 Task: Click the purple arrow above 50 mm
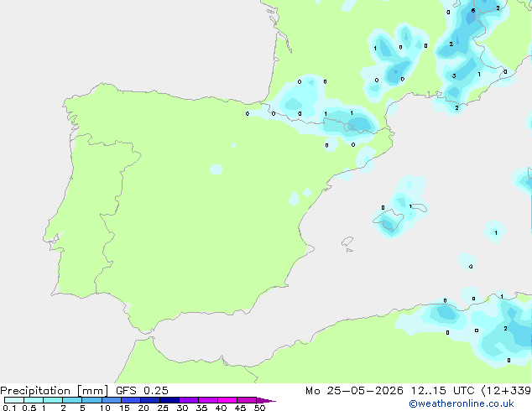click(x=266, y=400)
